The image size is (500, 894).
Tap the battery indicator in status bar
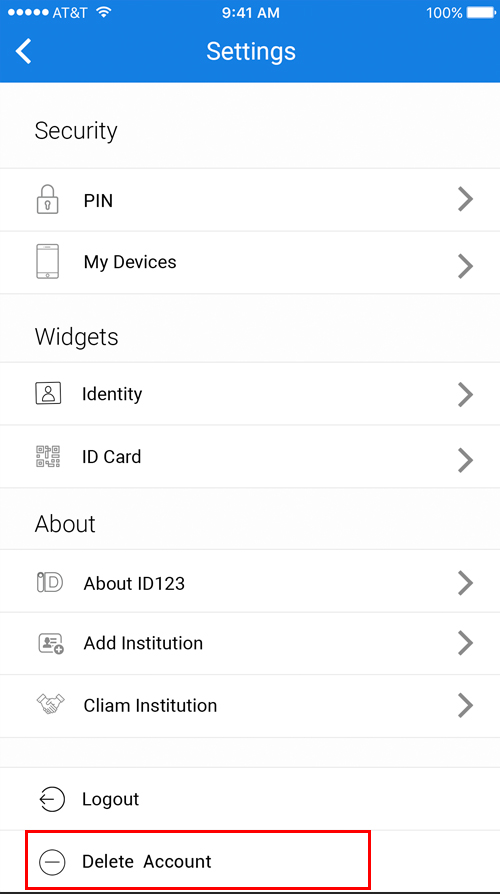pyautogui.click(x=481, y=13)
